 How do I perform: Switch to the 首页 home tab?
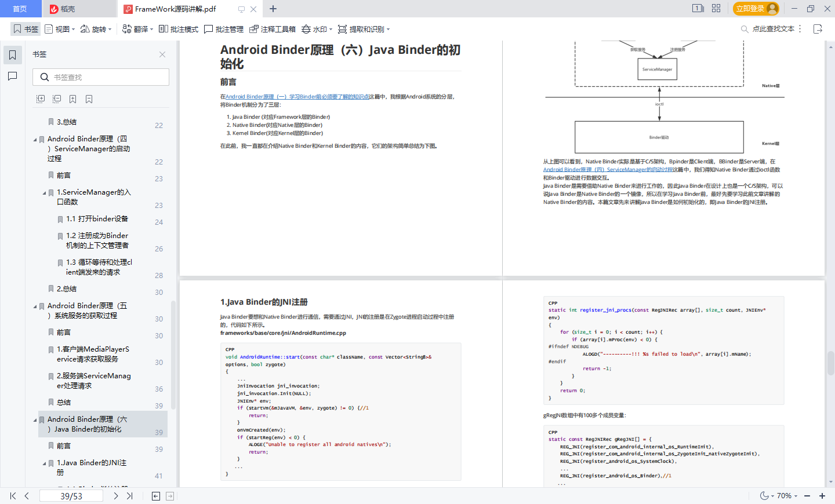(x=20, y=9)
